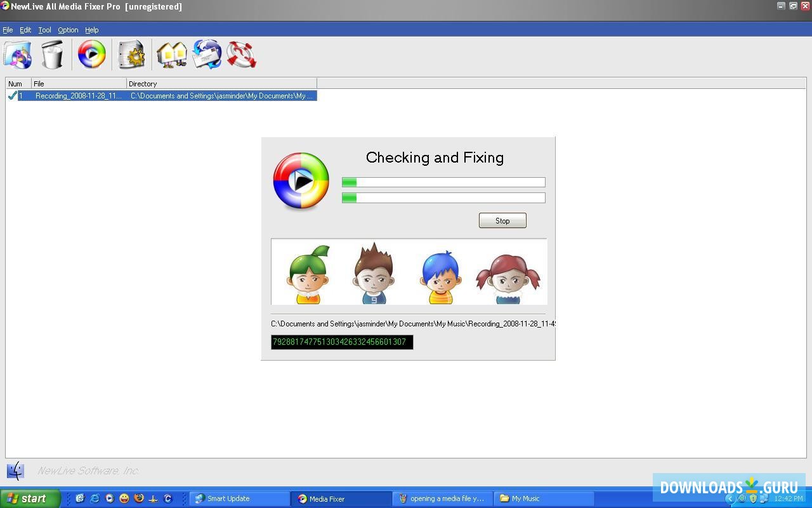Expand hidden system tray icons arrow
The height and width of the screenshot is (508, 812).
(730, 498)
